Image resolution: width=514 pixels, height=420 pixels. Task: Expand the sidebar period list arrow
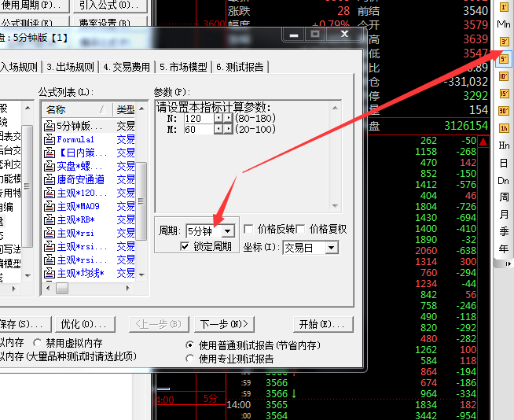click(508, 263)
